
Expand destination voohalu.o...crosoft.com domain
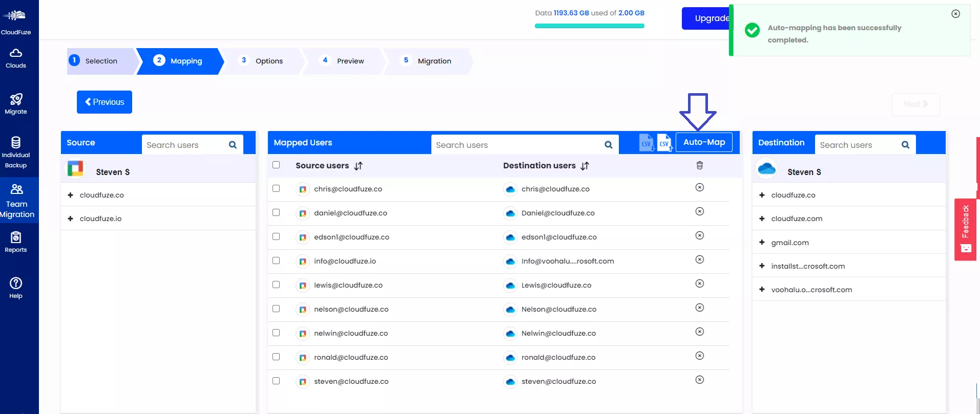pyautogui.click(x=762, y=290)
